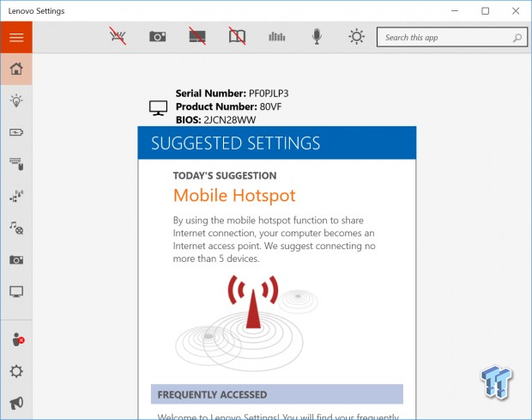Open the hamburger navigation menu
This screenshot has width=532, height=420.
tap(16, 37)
